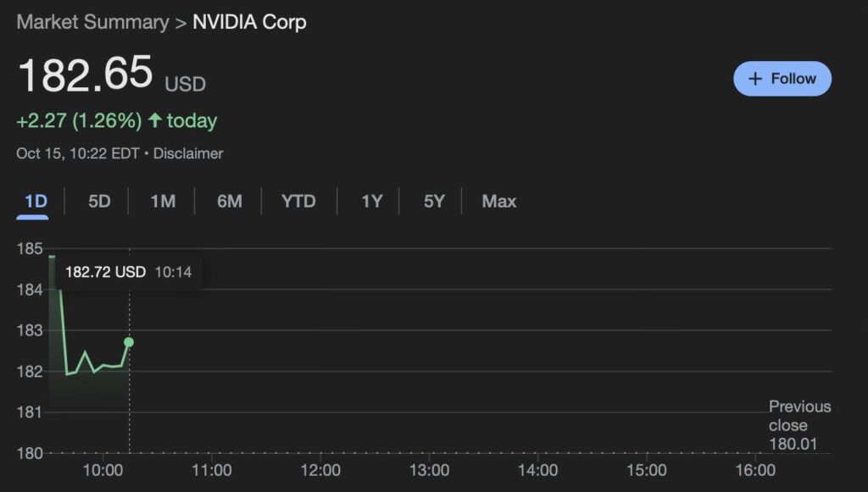Click the green data point on chart
This screenshot has height=492, width=868.
(129, 342)
